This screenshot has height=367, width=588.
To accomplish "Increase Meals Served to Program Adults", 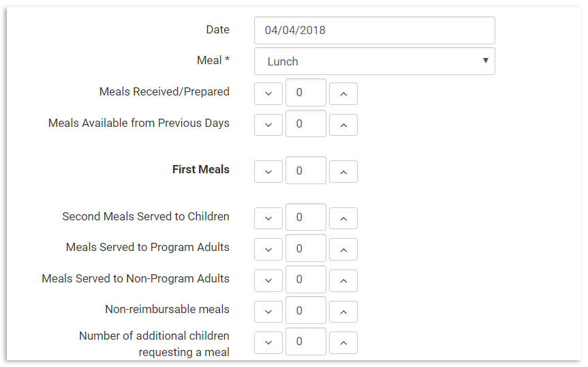I will (343, 250).
